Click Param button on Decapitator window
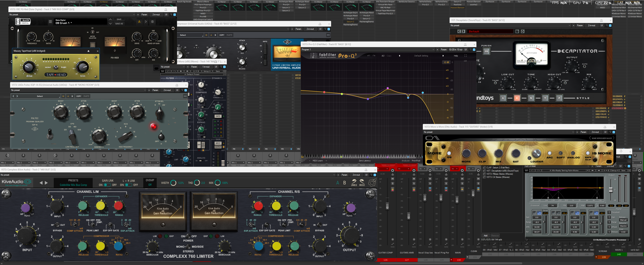Viewport: 644px width, 265px height. [x=580, y=25]
